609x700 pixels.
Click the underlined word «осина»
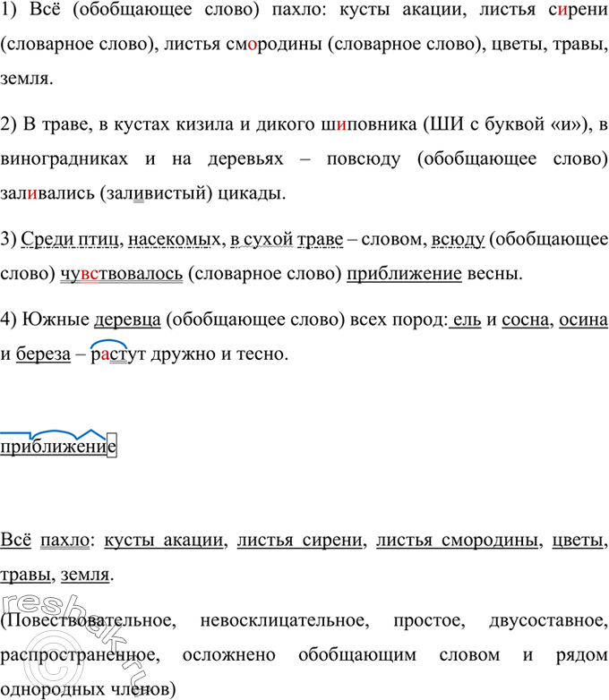pos(584,320)
